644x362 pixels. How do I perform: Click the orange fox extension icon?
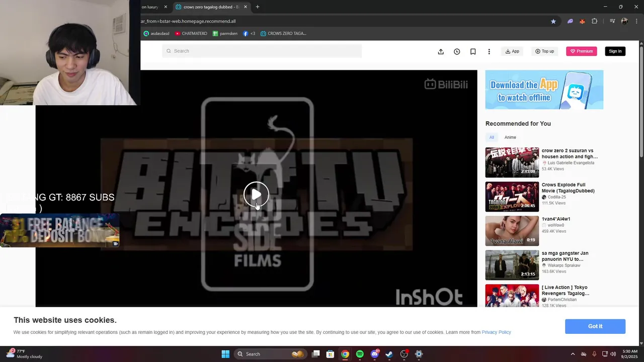(582, 21)
